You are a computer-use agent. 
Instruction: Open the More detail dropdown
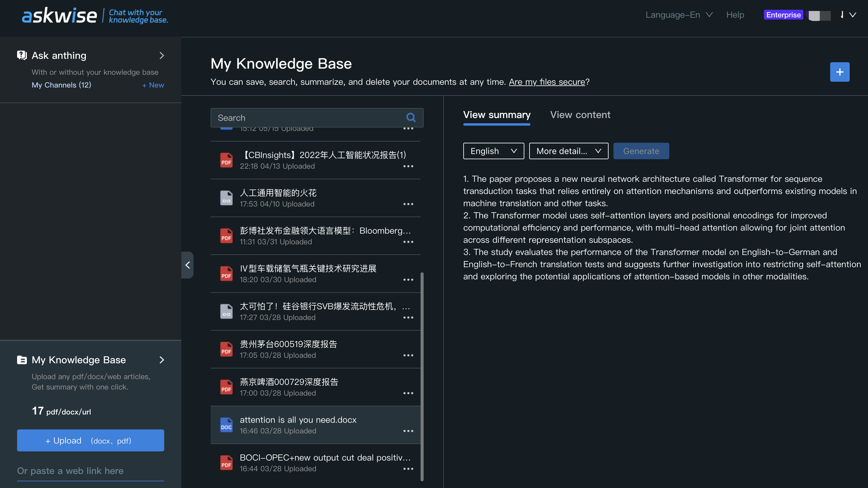pos(569,151)
